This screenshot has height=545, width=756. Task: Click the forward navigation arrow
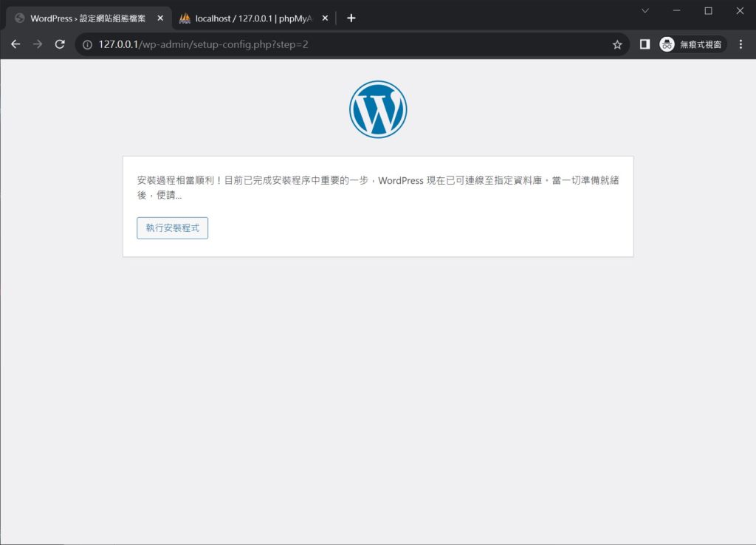[x=38, y=44]
